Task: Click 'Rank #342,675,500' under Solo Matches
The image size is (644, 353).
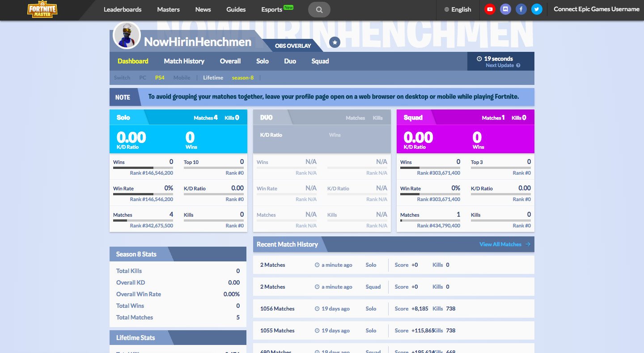Action: [x=152, y=226]
